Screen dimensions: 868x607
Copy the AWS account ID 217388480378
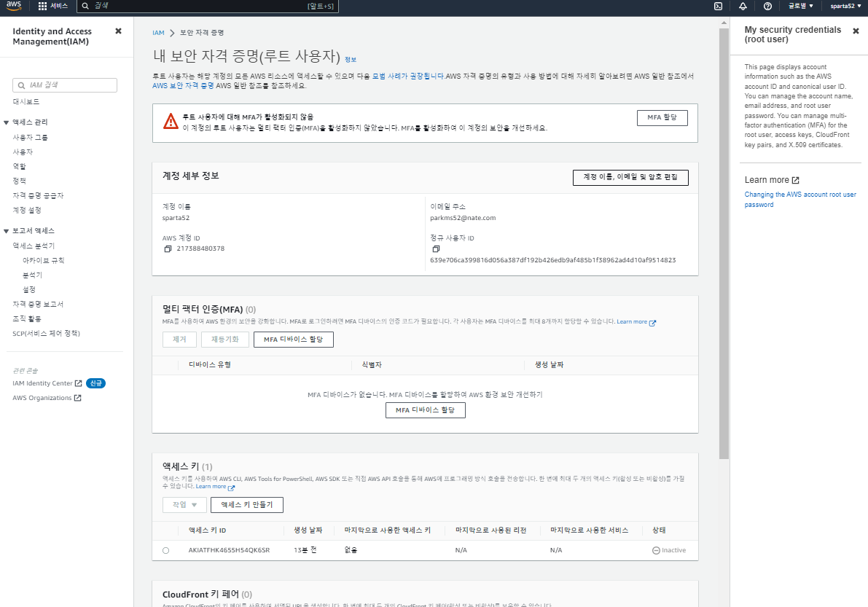168,249
